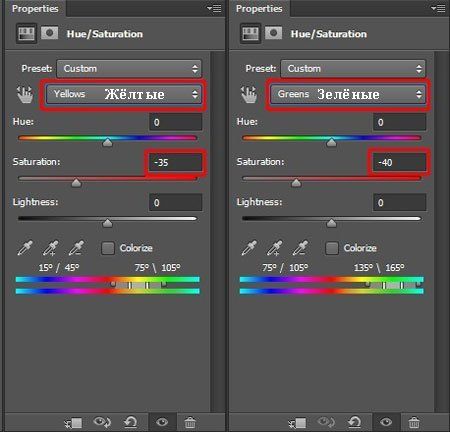Click the color range bar in Greens panel
The image size is (450, 432).
click(x=332, y=285)
